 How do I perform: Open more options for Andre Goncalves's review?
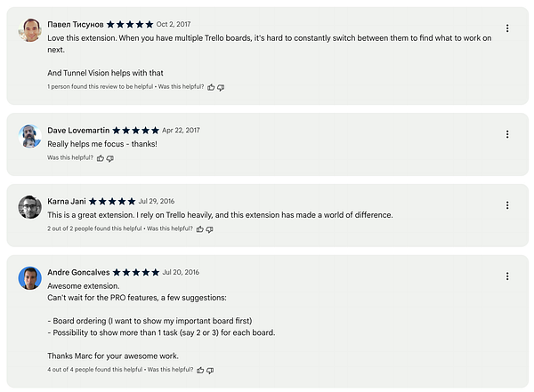pos(507,276)
